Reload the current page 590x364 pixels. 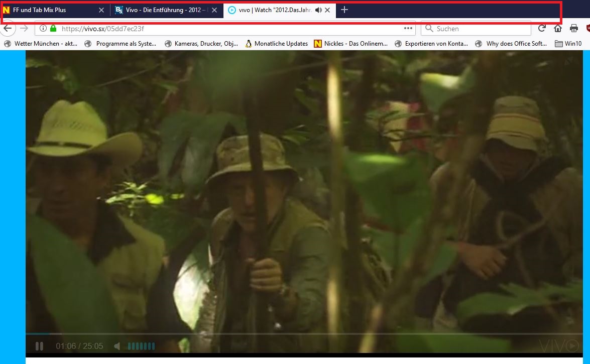pos(542,28)
